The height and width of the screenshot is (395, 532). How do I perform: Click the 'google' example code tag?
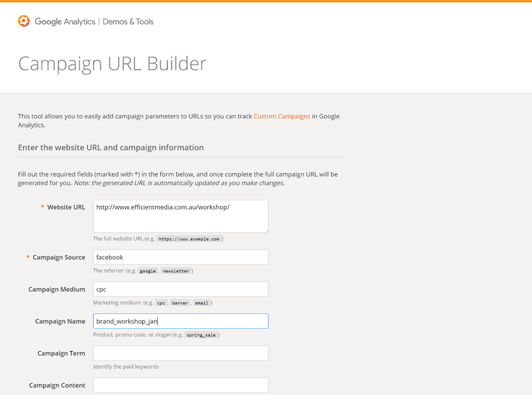coord(148,271)
